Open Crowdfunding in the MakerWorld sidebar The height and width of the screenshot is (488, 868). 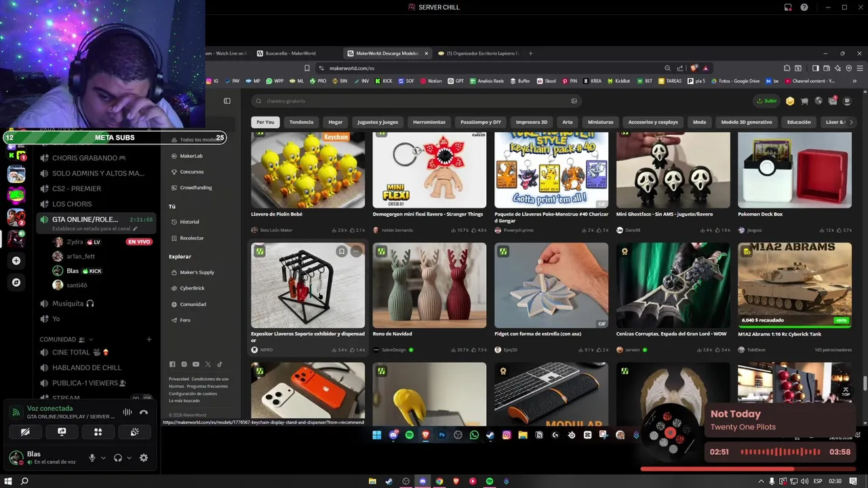click(195, 188)
